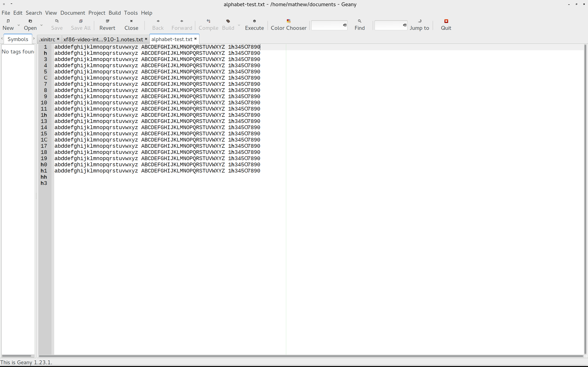Open the Color Chooser tool
This screenshot has height=367, width=588.
288,21
